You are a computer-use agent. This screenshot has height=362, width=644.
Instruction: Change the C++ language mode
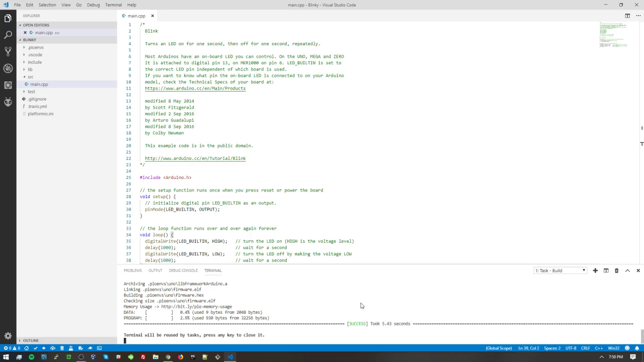click(599, 348)
